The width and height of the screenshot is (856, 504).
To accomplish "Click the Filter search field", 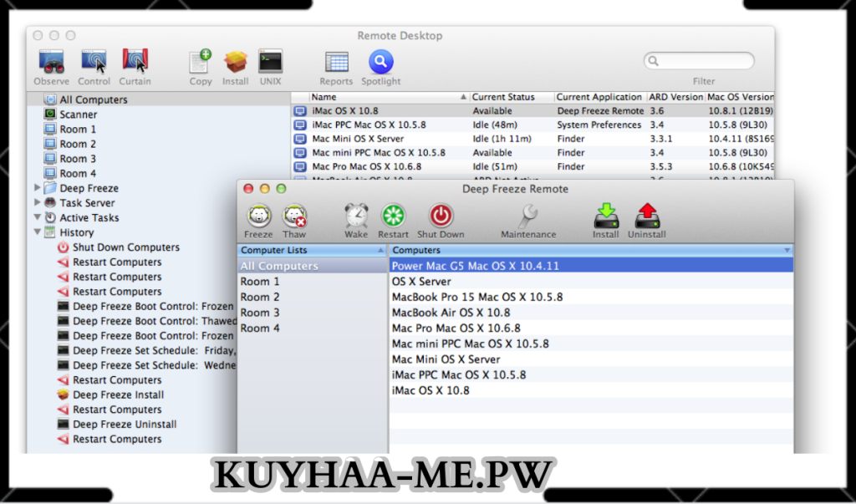I will coord(699,61).
